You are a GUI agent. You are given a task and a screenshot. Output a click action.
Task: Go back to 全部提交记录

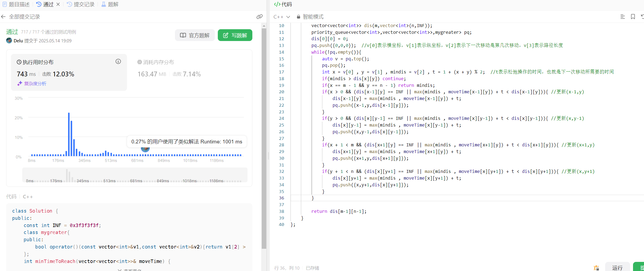tap(24, 17)
